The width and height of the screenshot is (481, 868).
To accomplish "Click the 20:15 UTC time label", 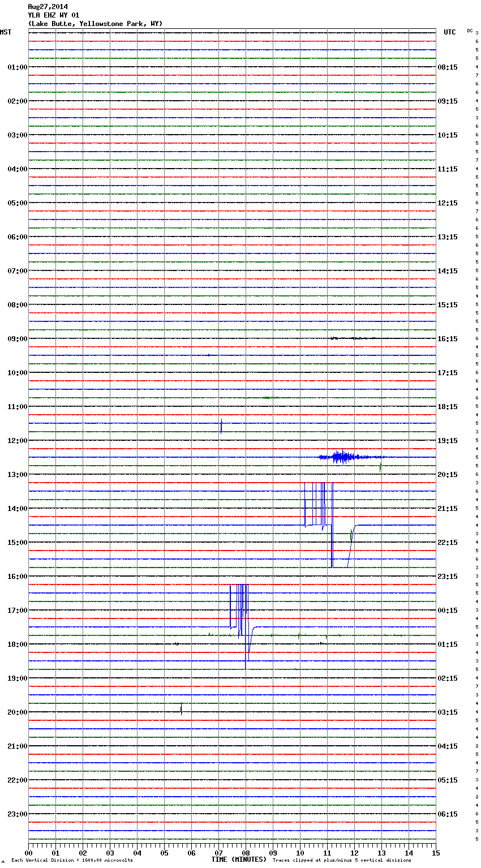I will pos(448,475).
